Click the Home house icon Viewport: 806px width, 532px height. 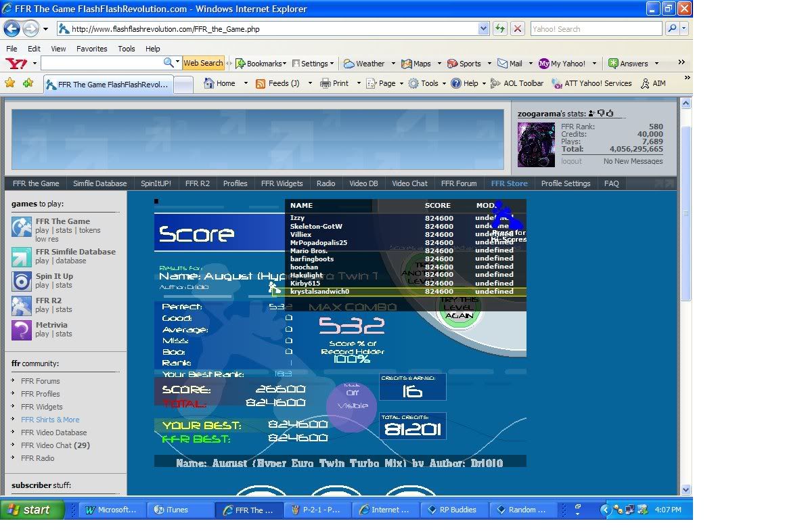(x=208, y=83)
